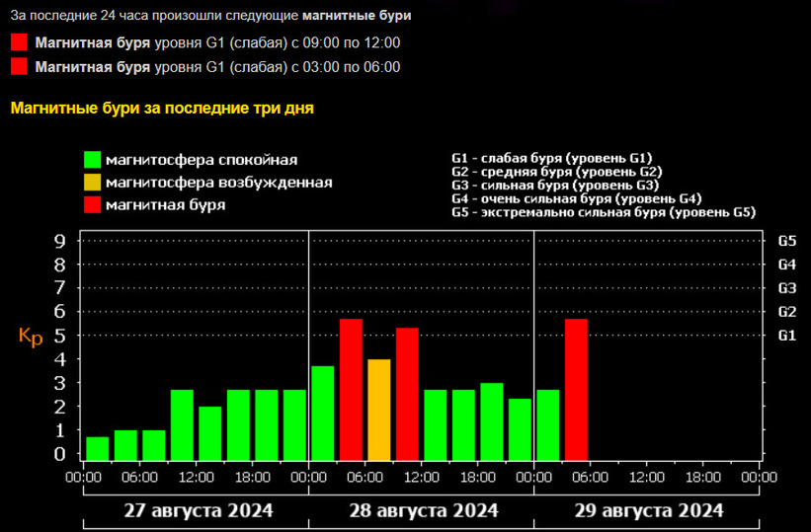811x532 pixels.
Task: Click the red square beside the 03:00–06:00 storm
Action: pyautogui.click(x=19, y=67)
